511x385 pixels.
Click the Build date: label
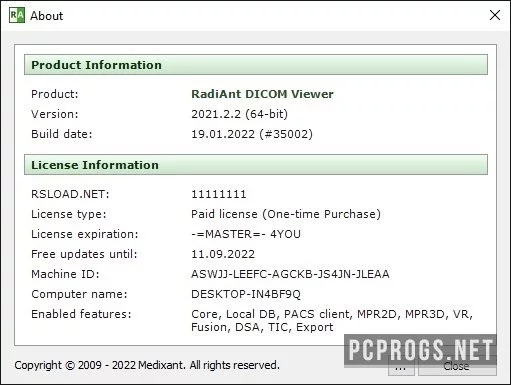coord(62,134)
